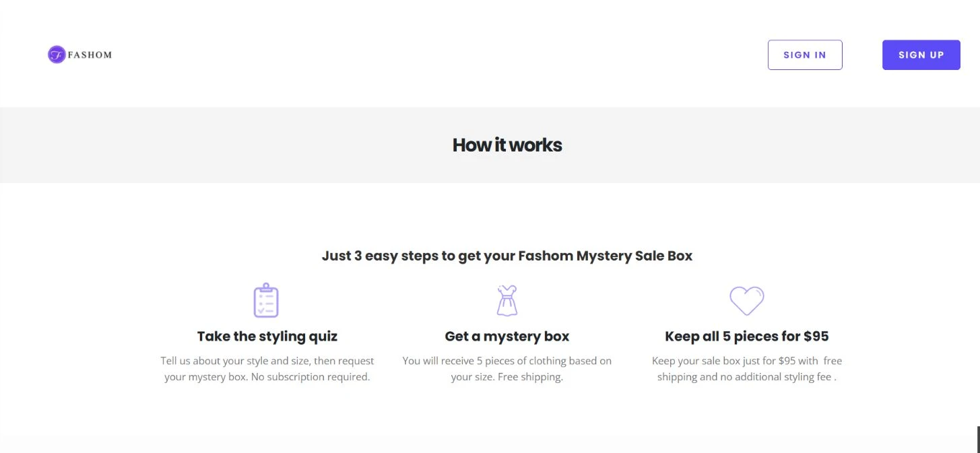Click the 'Keep your sale box just for $95' description

tap(747, 369)
